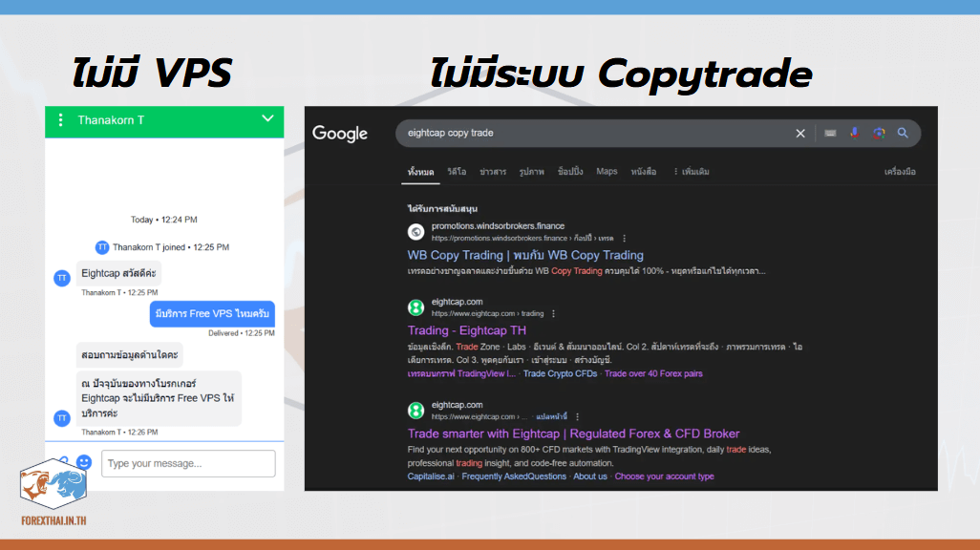The image size is (980, 550).
Task: Open Trade smarter with Eightcap result link
Action: coord(574,434)
